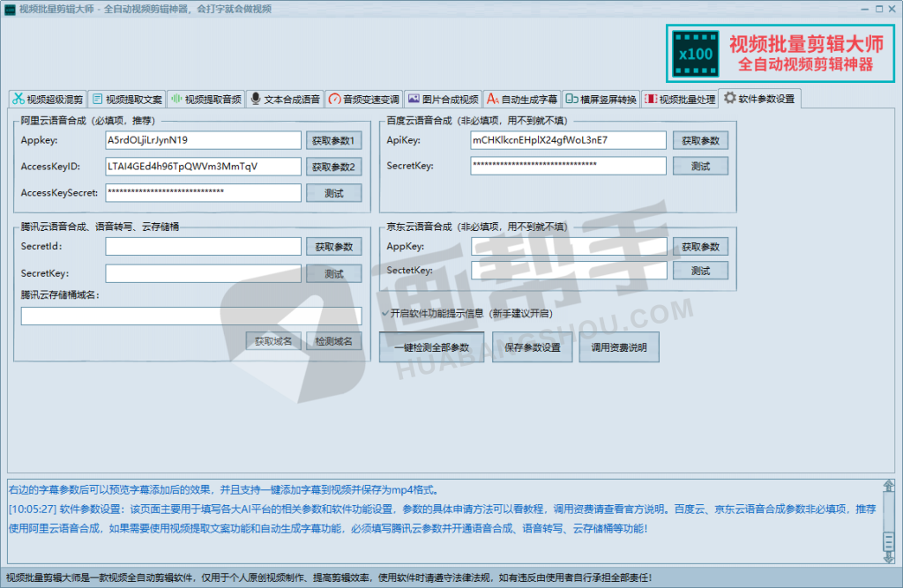Open 调用资费说明
The image size is (903, 588).
(618, 347)
